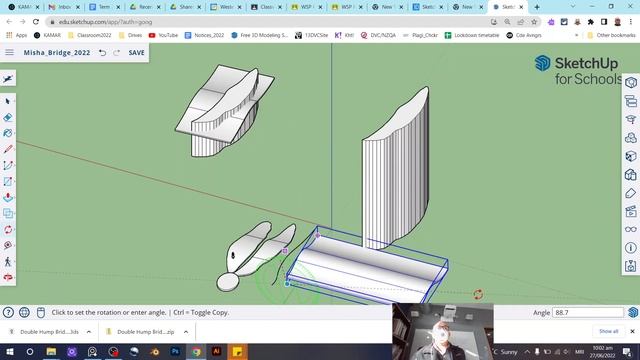
Task: Select the Arc tool
Action: click(8, 165)
